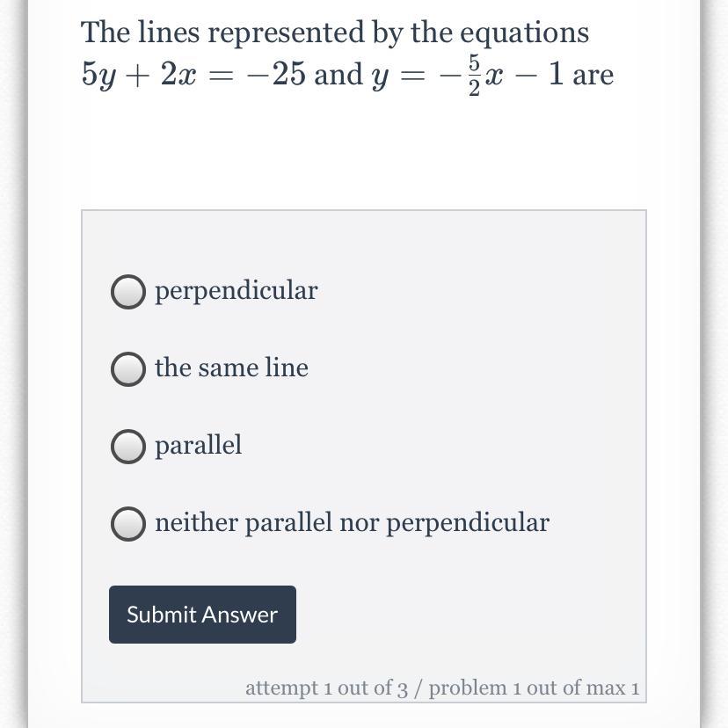Click the "perpendicular" answer label text
Screen dimensions: 728x728
coord(236,291)
